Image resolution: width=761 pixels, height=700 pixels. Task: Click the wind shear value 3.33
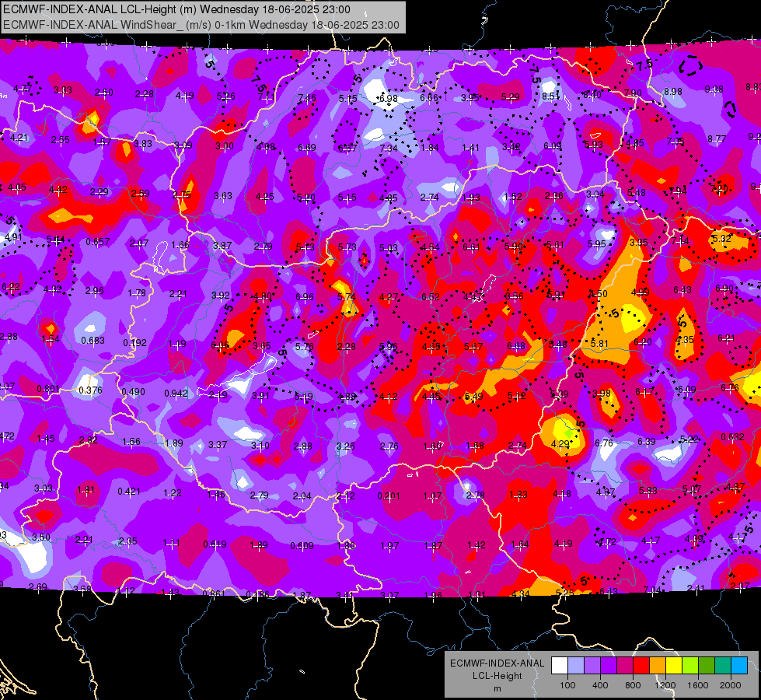pos(63,90)
